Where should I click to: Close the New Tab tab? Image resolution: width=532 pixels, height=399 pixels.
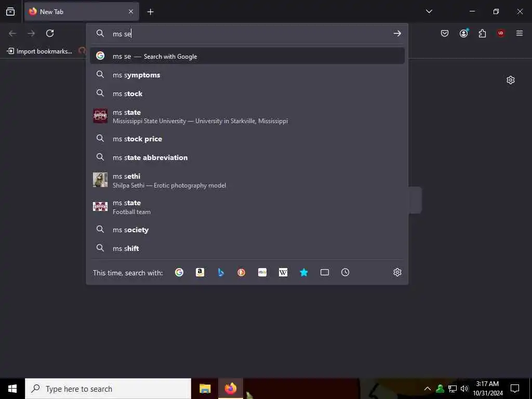coord(131,11)
